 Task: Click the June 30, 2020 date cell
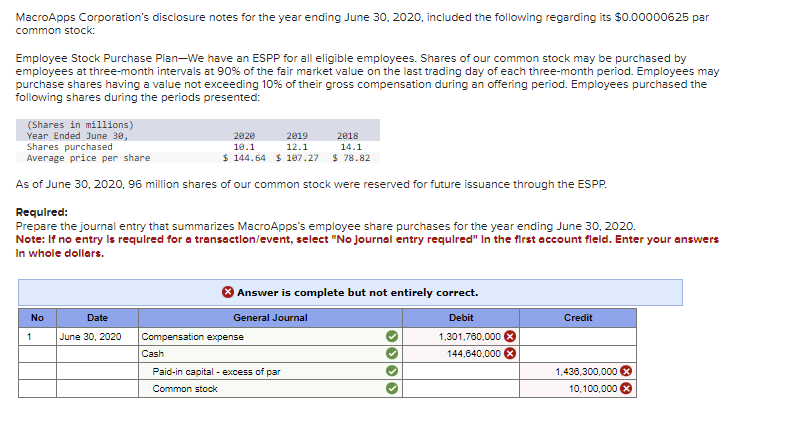pos(97,337)
